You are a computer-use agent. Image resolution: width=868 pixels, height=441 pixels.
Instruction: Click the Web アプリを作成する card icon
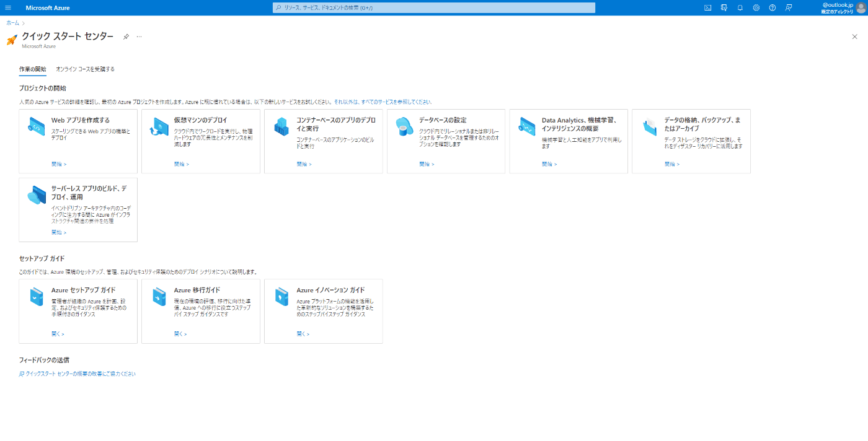pyautogui.click(x=37, y=127)
